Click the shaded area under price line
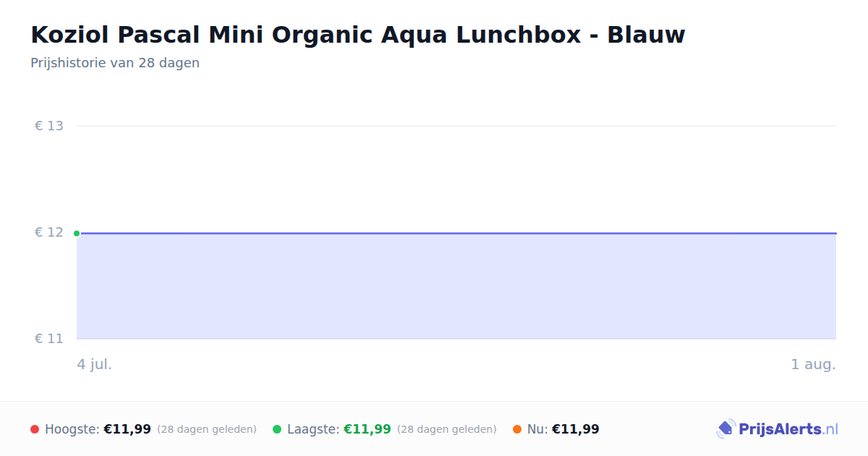Image resolution: width=868 pixels, height=456 pixels. tap(456, 286)
